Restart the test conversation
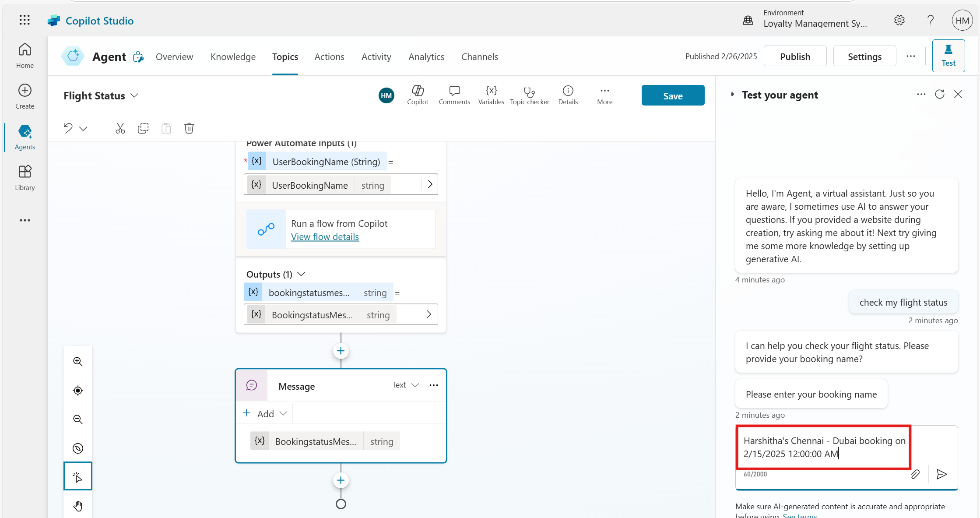This screenshot has height=518, width=980. tap(939, 95)
